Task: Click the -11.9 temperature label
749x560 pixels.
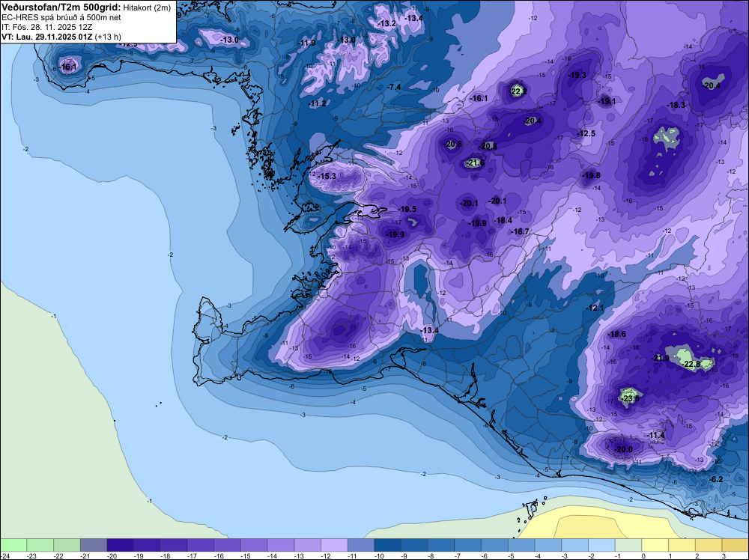Action: [306, 43]
